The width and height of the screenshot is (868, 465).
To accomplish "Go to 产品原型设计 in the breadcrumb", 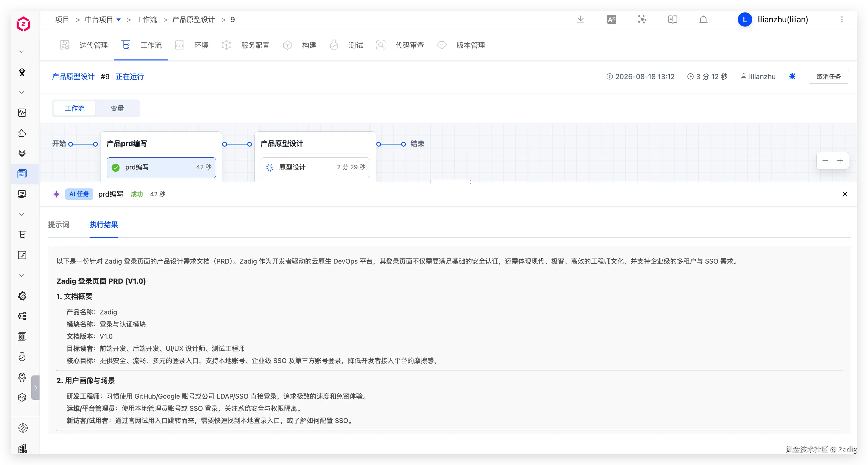I will (193, 19).
